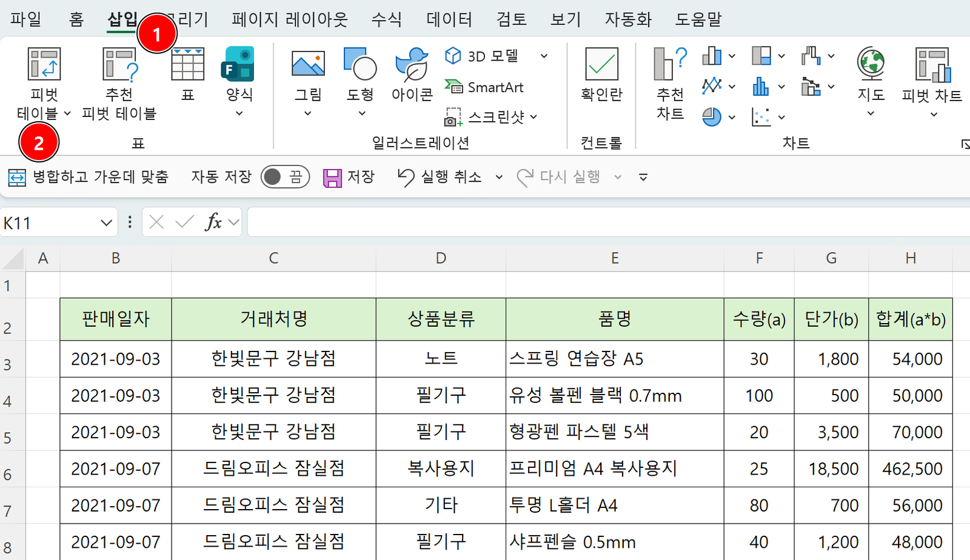The width and height of the screenshot is (970, 560).
Task: Open the quick access toolbar customize dropdown
Action: click(x=643, y=177)
